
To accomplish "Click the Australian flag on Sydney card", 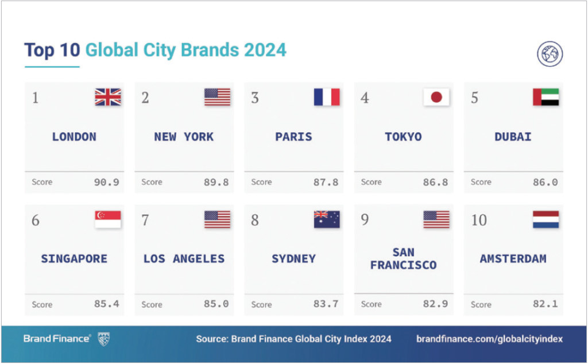I will 327,219.
